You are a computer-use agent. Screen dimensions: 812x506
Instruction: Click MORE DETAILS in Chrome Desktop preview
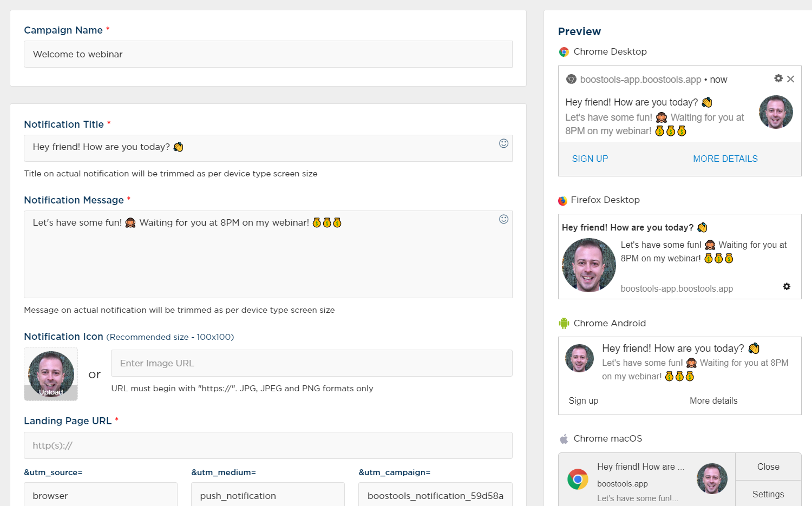725,159
